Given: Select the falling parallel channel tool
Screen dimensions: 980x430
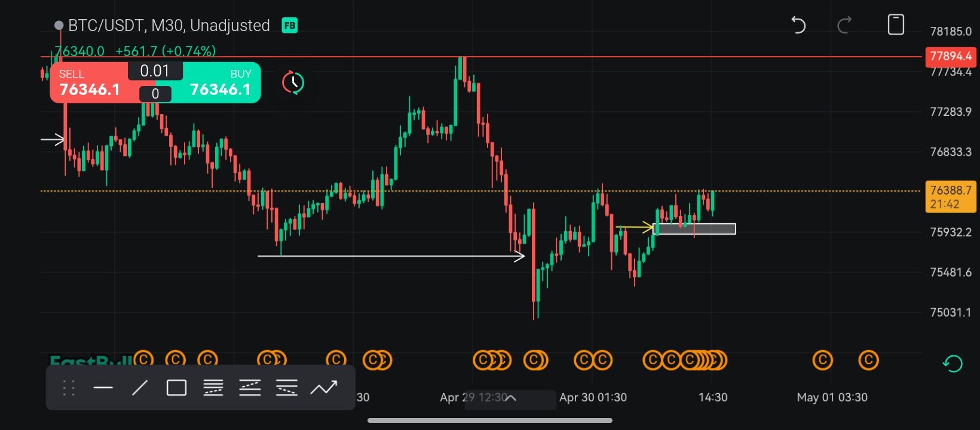Looking at the screenshot, I should click(287, 388).
